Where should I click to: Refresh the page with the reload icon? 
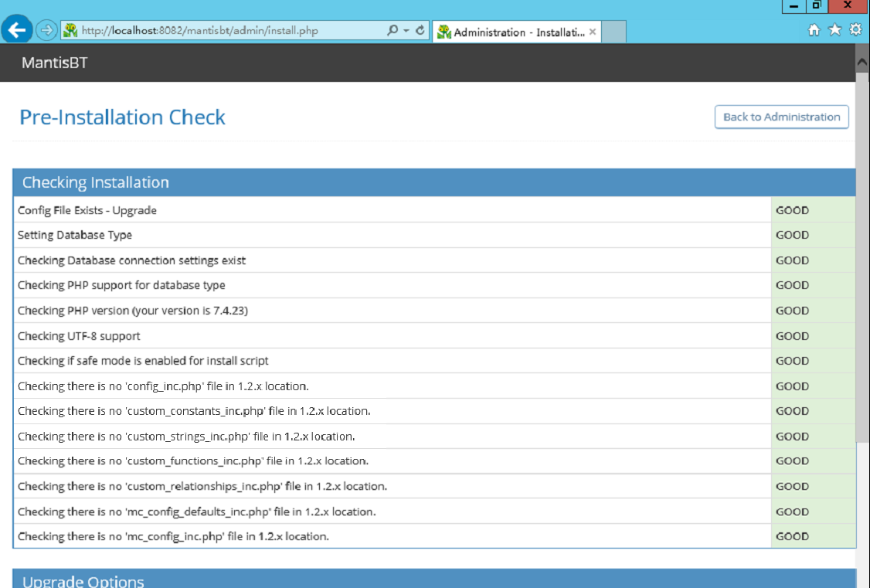pos(420,30)
